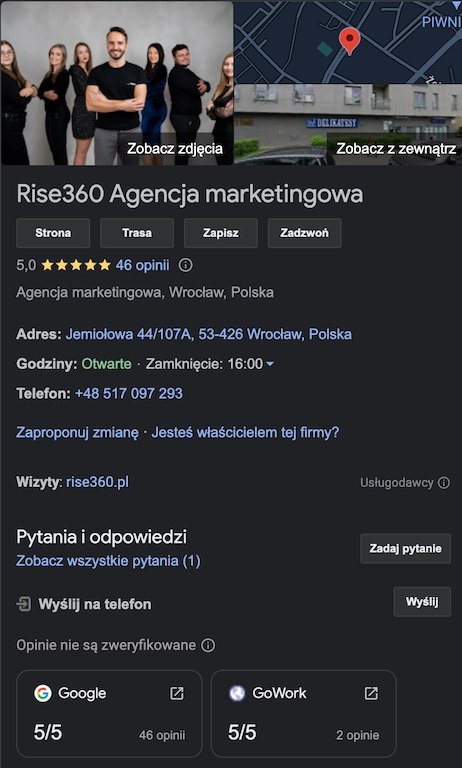Click the Zadzwoń call button

[x=305, y=233]
